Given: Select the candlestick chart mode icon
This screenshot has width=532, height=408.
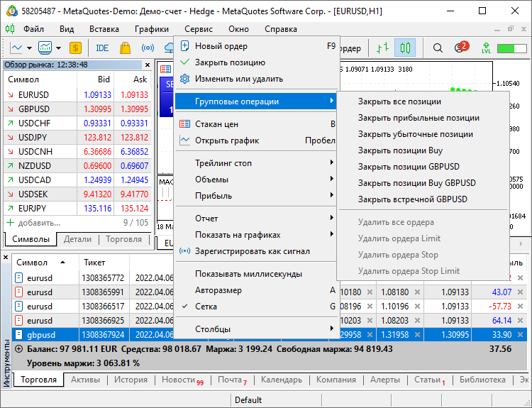Looking at the screenshot, I should tap(405, 48).
